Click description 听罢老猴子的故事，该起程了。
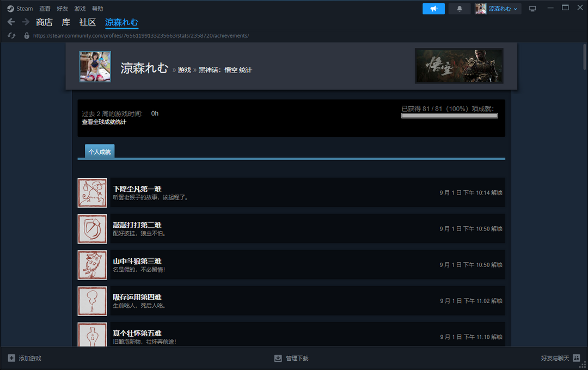The image size is (588, 370). (x=150, y=197)
